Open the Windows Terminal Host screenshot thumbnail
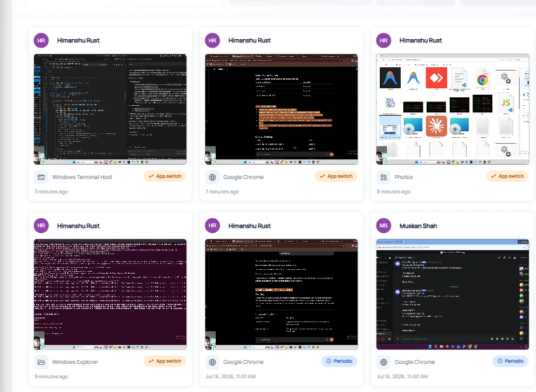Image resolution: width=536 pixels, height=392 pixels. pos(110,109)
